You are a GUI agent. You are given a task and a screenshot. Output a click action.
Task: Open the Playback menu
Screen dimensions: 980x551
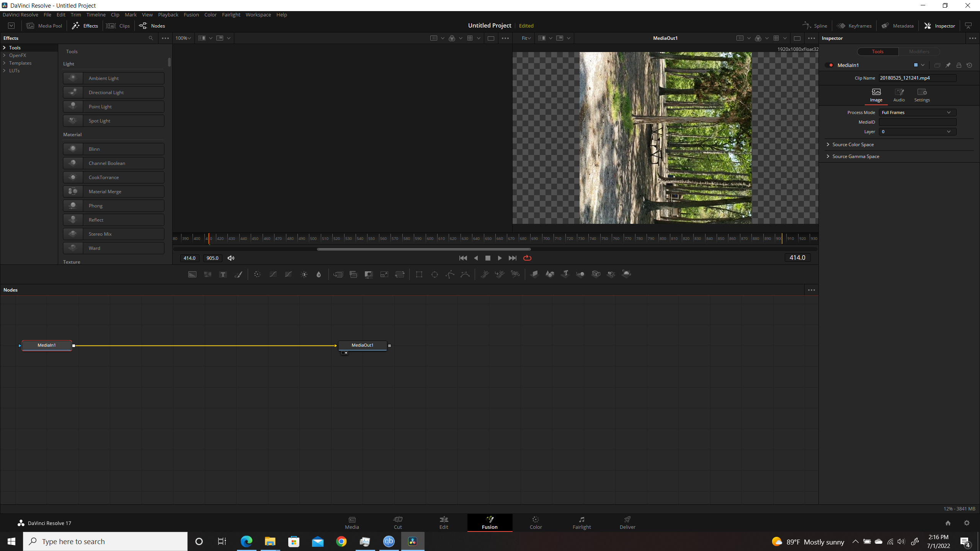coord(168,15)
